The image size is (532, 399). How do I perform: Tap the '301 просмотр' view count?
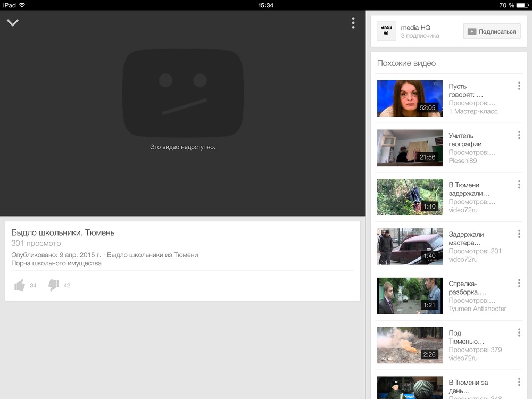[36, 243]
